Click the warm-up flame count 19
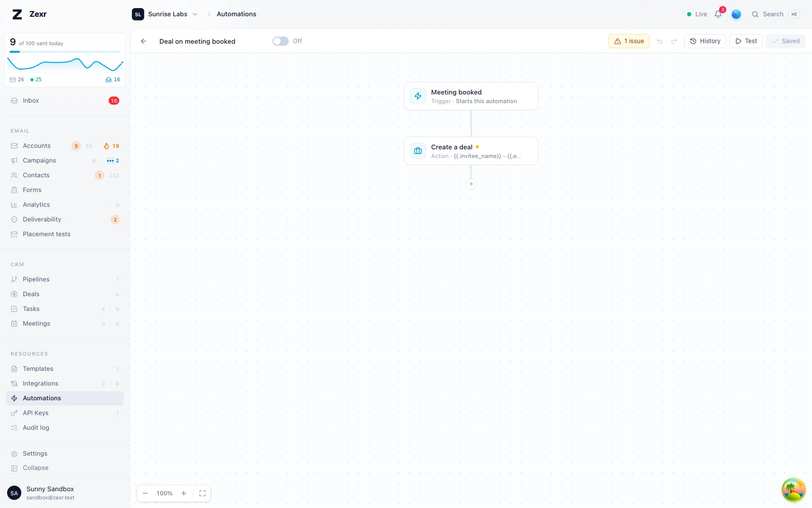The image size is (812, 508). (112, 146)
